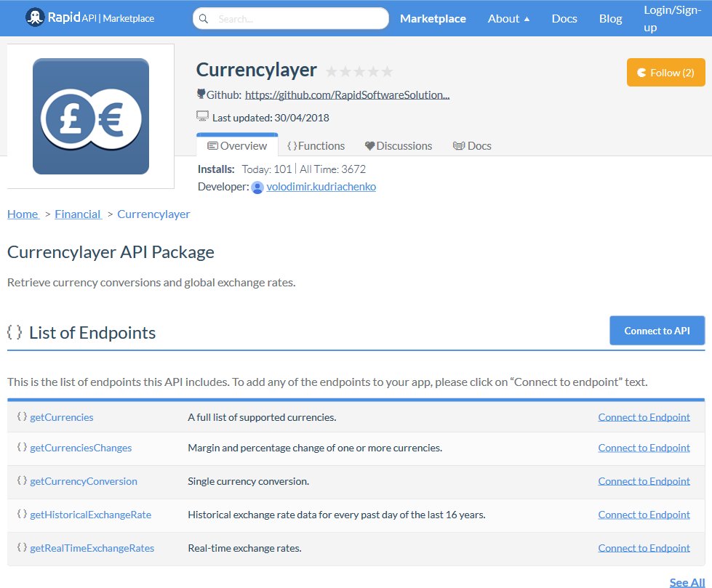
Task: Open the getCurrenciesChanges endpoint
Action: point(81,448)
